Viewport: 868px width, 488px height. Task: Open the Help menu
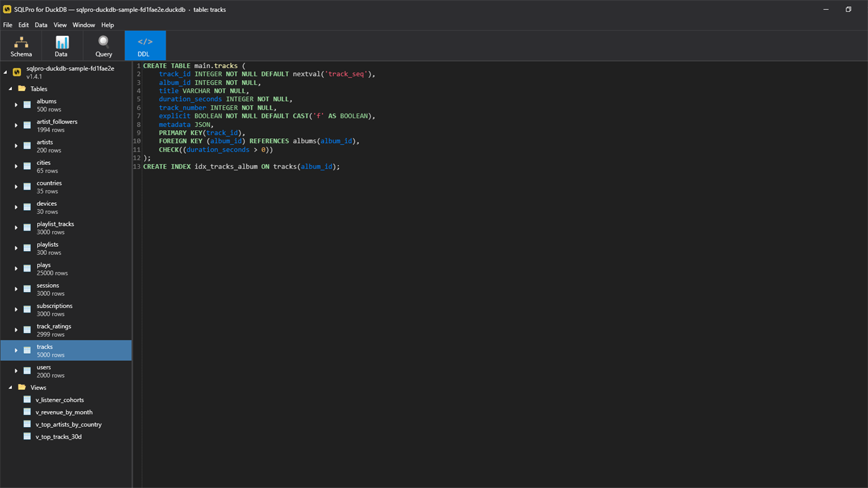coord(107,25)
